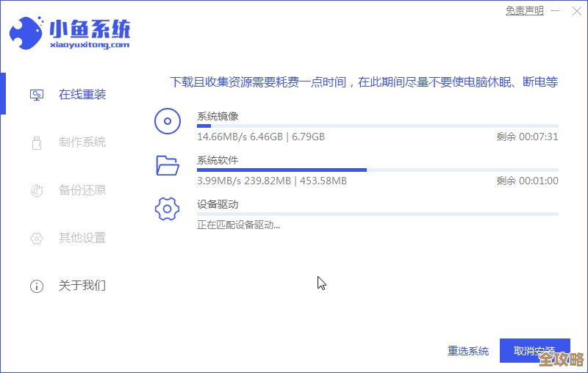Screen dimensions: 588x373
Task: Click the 下载且收集资源 notice text
Action: tap(364, 82)
